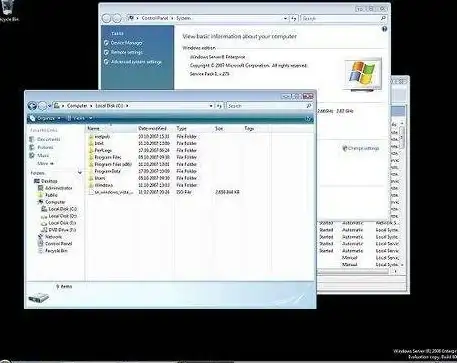The height and width of the screenshot is (363, 457).
Task: Expand More favorite links
Action: click(45, 164)
